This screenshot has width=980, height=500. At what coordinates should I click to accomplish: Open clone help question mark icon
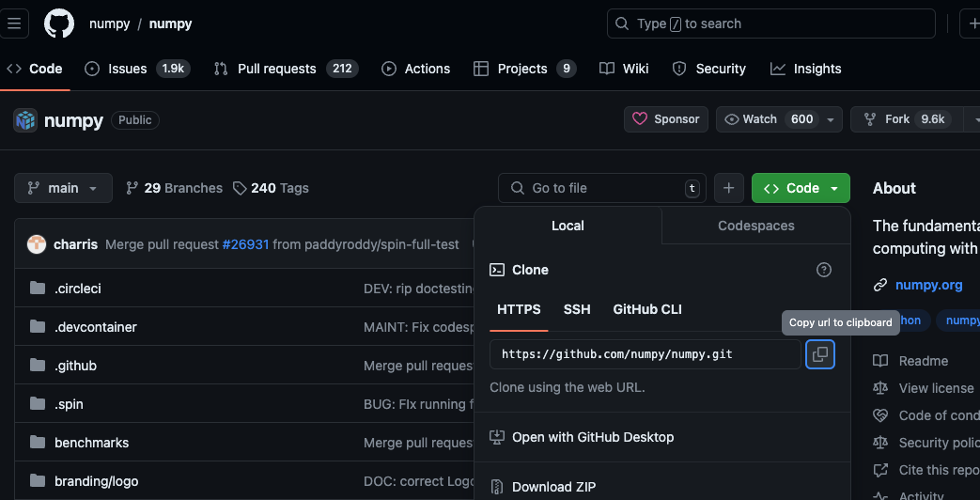[x=824, y=270]
